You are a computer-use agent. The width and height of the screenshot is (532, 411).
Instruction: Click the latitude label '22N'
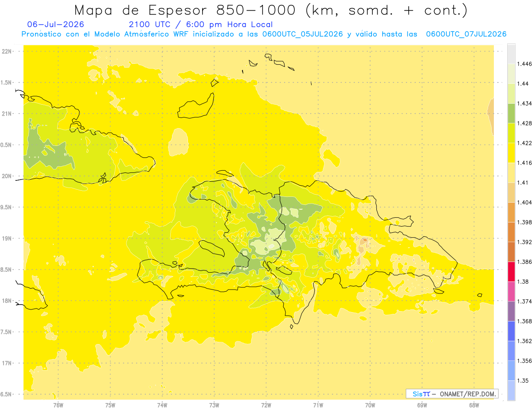[8, 51]
